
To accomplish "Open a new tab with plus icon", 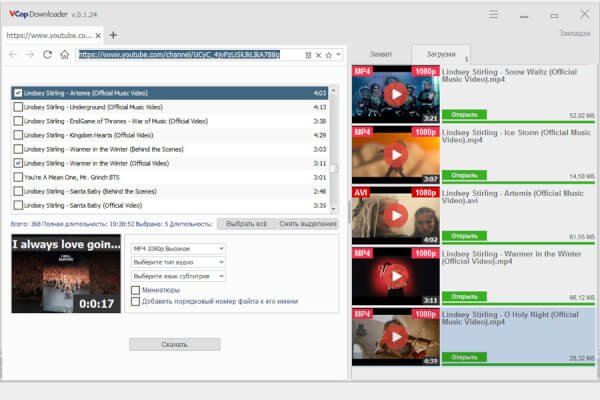I will pyautogui.click(x=113, y=35).
